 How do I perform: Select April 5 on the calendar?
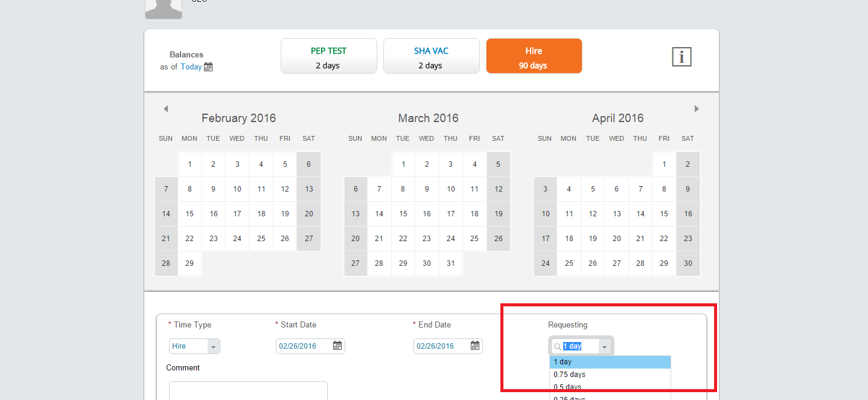[593, 189]
